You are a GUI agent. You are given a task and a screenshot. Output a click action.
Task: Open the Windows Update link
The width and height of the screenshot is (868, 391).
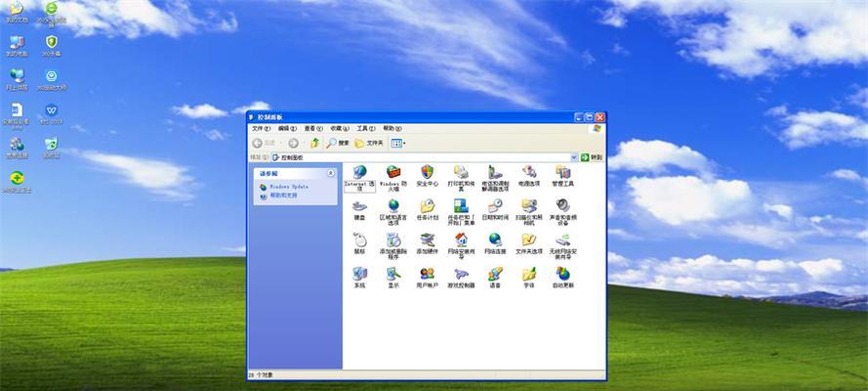point(288,187)
